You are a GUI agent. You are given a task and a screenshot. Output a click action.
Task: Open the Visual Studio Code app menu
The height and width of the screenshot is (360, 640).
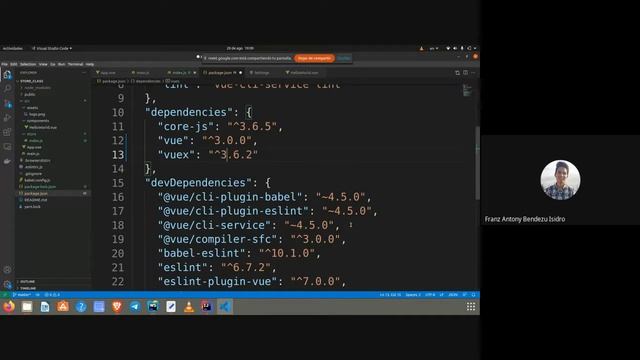52,49
